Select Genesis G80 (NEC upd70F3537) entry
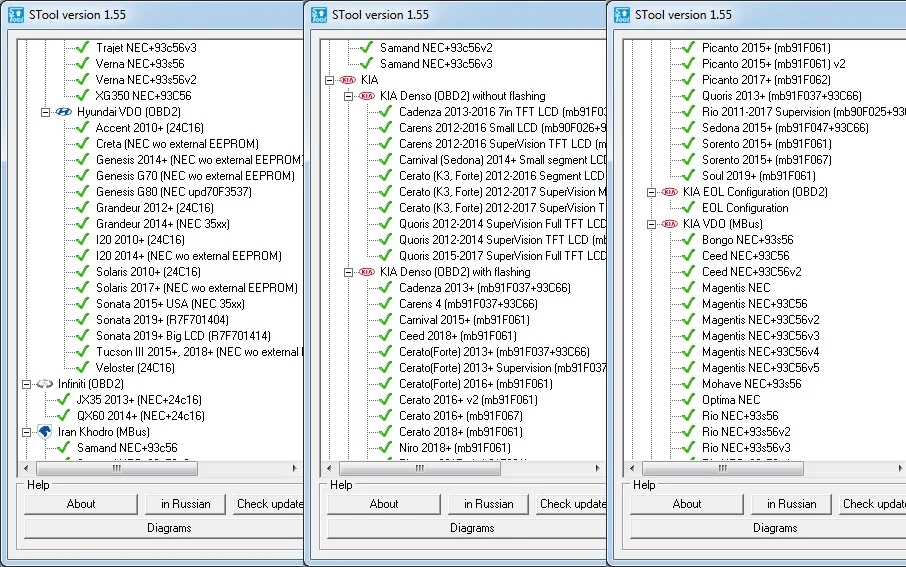Image resolution: width=906 pixels, height=567 pixels. tap(173, 191)
